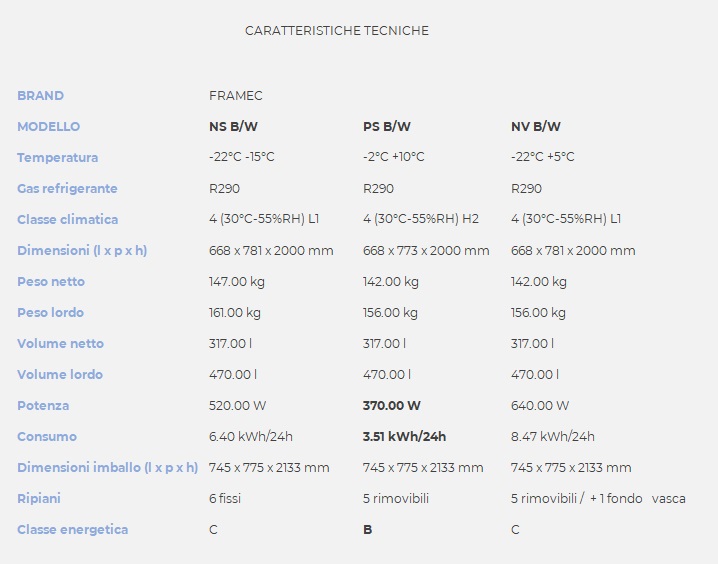Screen dimensions: 718x564
Task: Select the 147.00 kg net weight
Action: [235, 282]
